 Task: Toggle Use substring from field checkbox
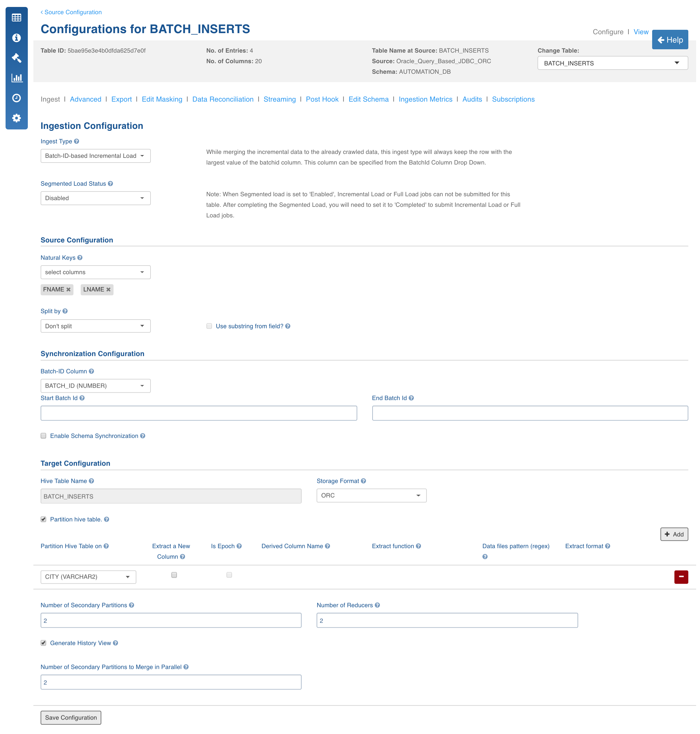point(209,326)
